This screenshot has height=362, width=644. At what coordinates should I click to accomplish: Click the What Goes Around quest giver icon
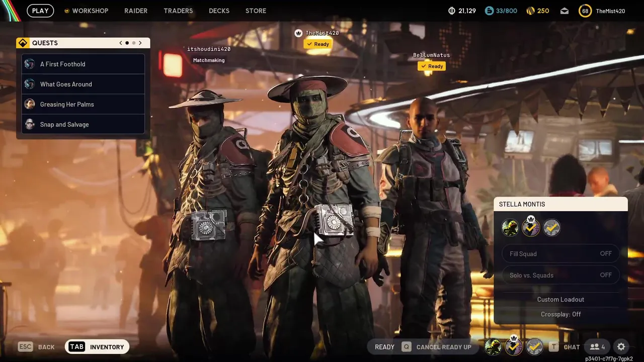30,84
